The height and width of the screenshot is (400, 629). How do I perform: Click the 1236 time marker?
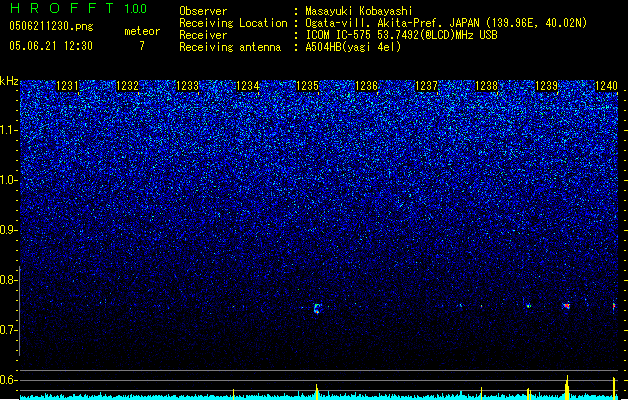[367, 86]
